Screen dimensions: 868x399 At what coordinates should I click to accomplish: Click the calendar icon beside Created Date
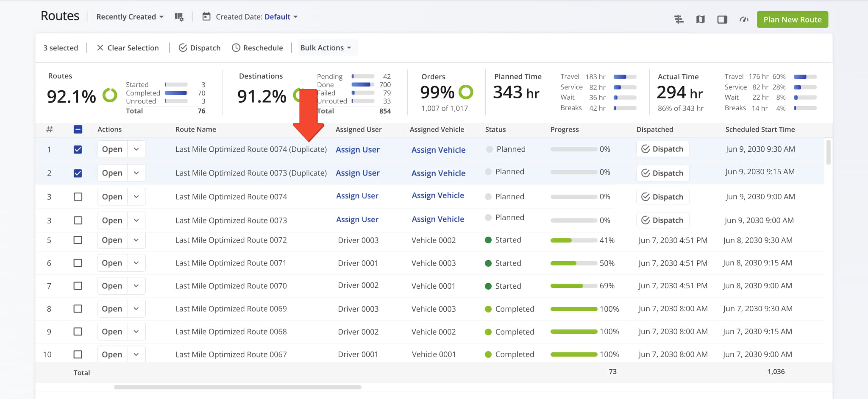pos(206,17)
